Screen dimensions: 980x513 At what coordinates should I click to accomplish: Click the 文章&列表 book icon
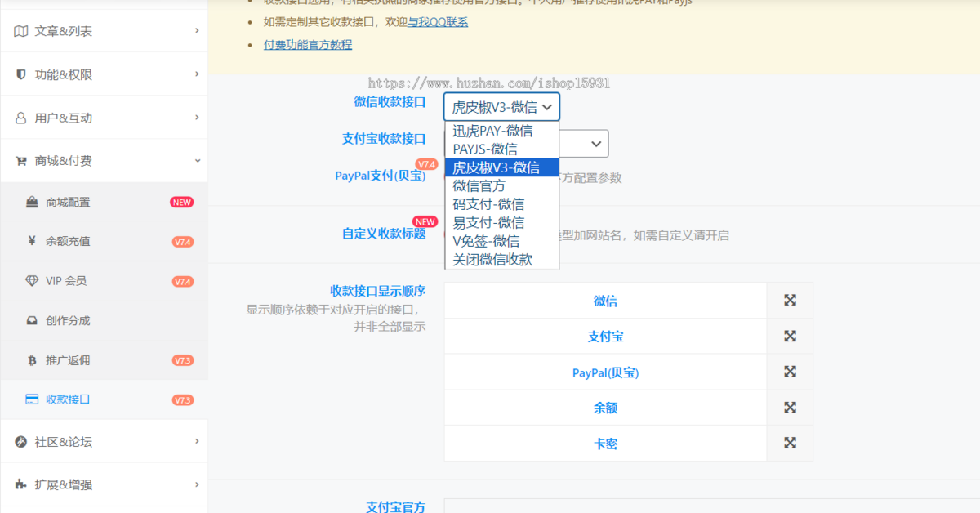coord(21,31)
